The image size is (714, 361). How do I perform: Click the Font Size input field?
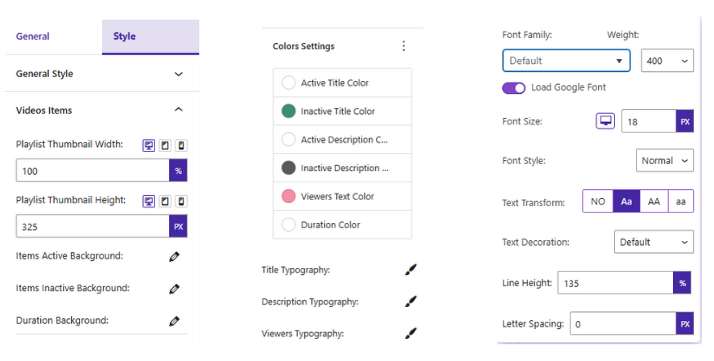click(x=648, y=122)
